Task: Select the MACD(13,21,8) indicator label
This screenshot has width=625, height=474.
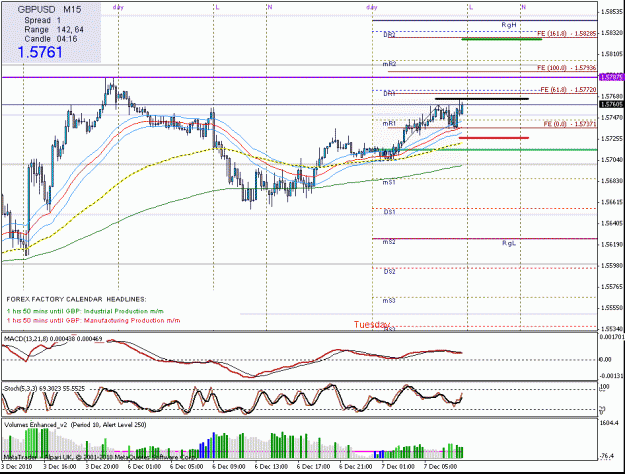Action: [x=53, y=339]
